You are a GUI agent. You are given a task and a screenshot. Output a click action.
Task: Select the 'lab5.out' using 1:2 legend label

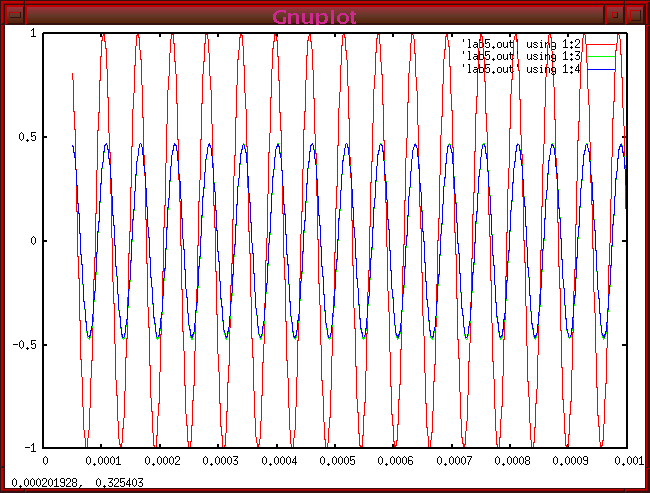(x=520, y=45)
